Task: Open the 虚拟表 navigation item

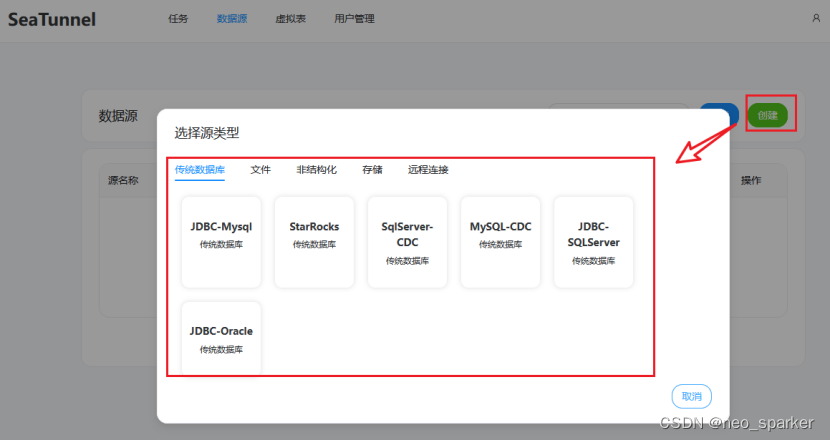Action: 291,19
